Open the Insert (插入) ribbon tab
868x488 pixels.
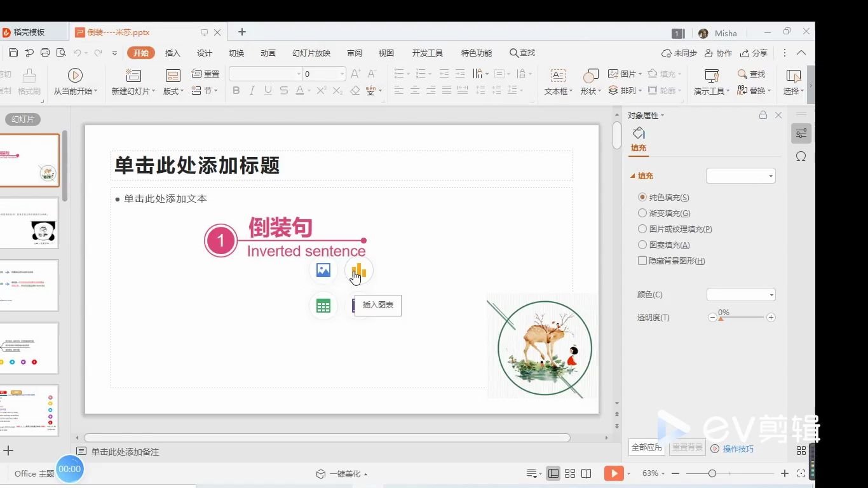(x=173, y=53)
